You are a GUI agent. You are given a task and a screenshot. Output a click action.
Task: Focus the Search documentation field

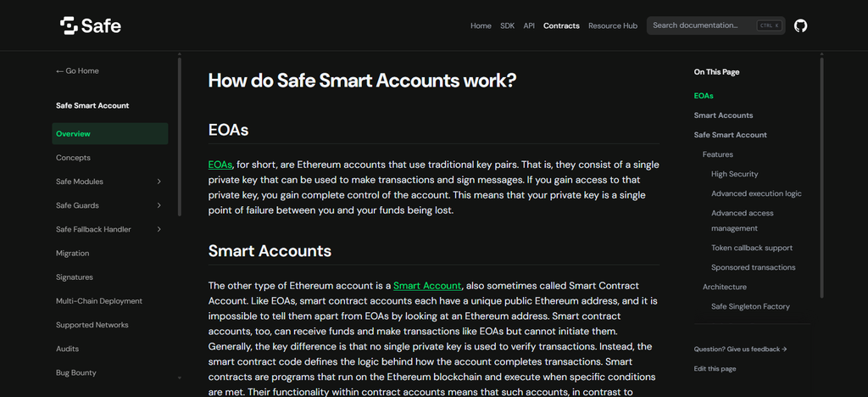715,25
